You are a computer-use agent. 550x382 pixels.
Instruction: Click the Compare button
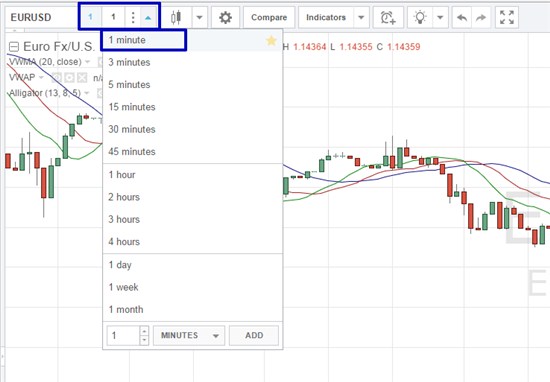(269, 17)
